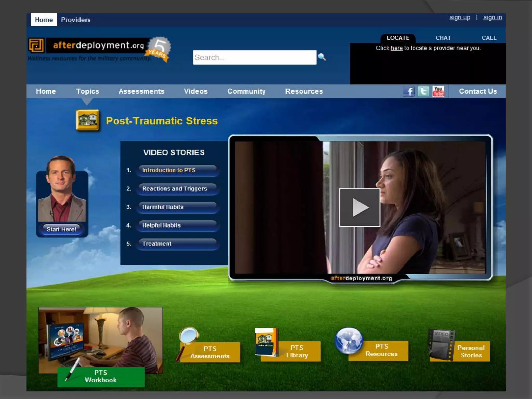The width and height of the screenshot is (532, 399).
Task: Click the Post-Traumatic Stress house icon
Action: (x=88, y=120)
